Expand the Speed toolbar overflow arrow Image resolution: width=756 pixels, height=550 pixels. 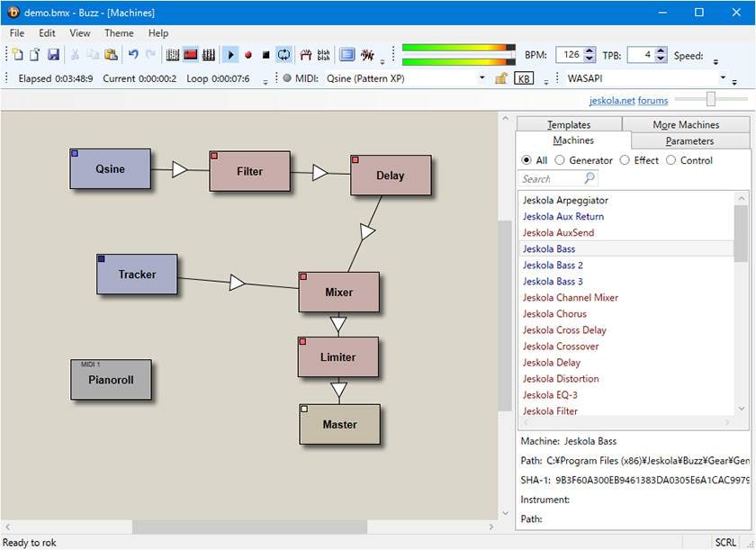716,62
